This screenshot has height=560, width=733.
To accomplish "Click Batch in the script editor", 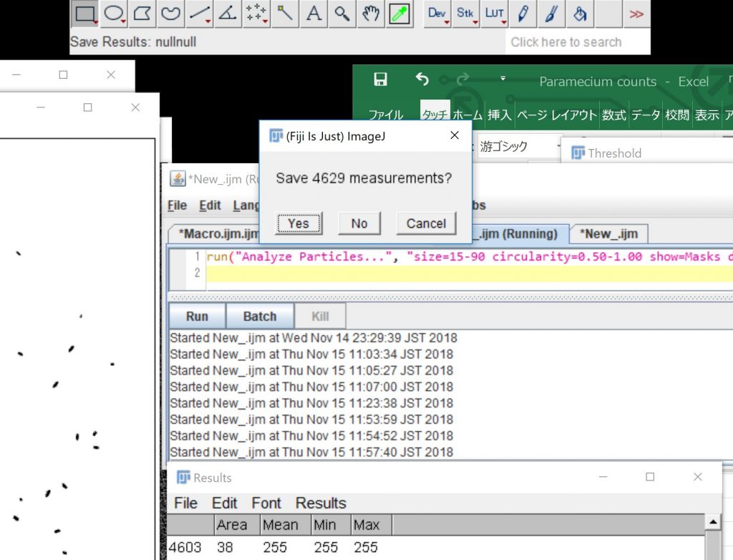I will click(x=260, y=317).
